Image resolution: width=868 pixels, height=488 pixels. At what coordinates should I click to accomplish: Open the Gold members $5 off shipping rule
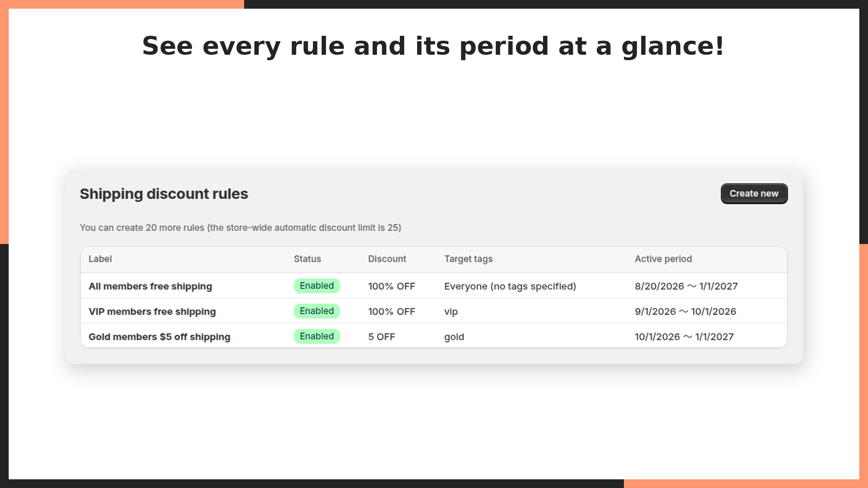(x=159, y=337)
